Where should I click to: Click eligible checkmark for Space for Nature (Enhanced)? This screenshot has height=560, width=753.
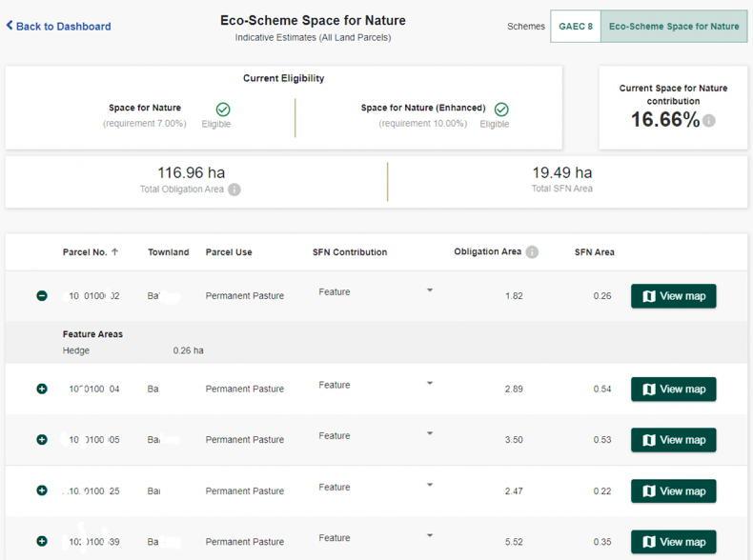tap(501, 110)
